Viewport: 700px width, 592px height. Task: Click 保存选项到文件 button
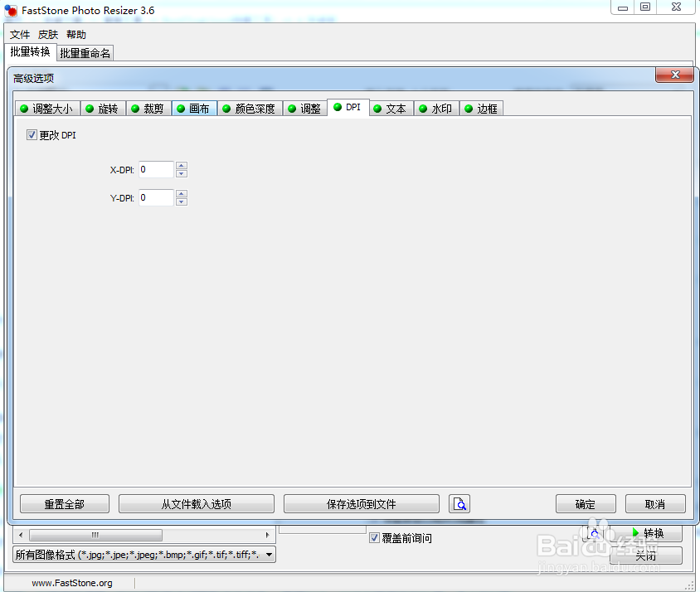(362, 504)
